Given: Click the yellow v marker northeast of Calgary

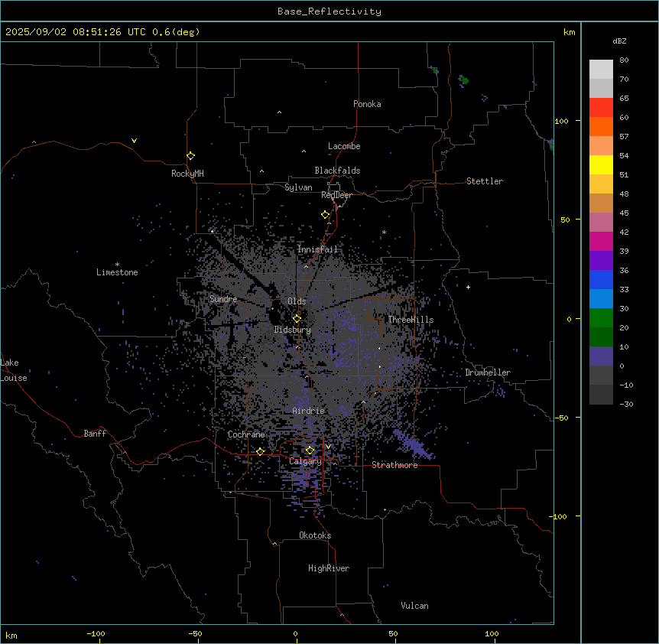Looking at the screenshot, I should [328, 447].
